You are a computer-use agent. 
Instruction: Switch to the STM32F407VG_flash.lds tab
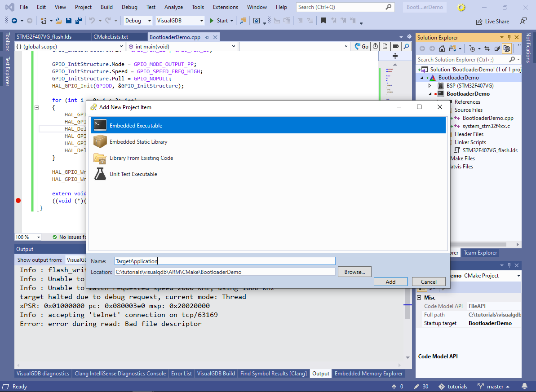(x=44, y=37)
